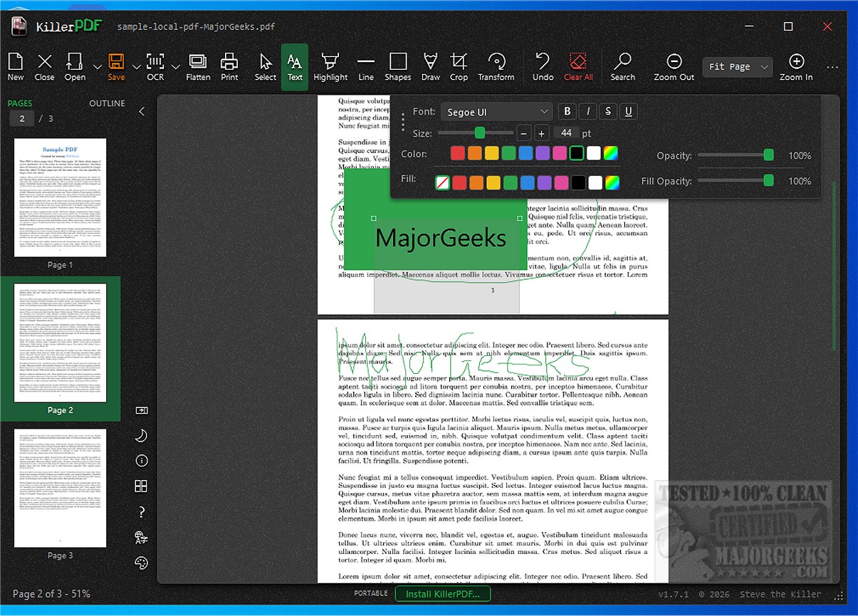The image size is (858, 616).
Task: Activate the Draw pen tool
Action: tap(430, 67)
